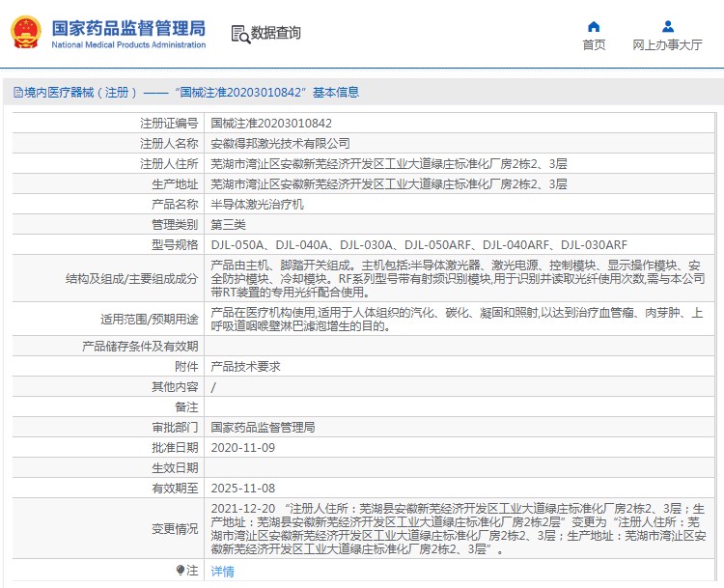Click the 网上办事大厅 text label
Viewport: 724px width, 588px height.
coord(667,44)
